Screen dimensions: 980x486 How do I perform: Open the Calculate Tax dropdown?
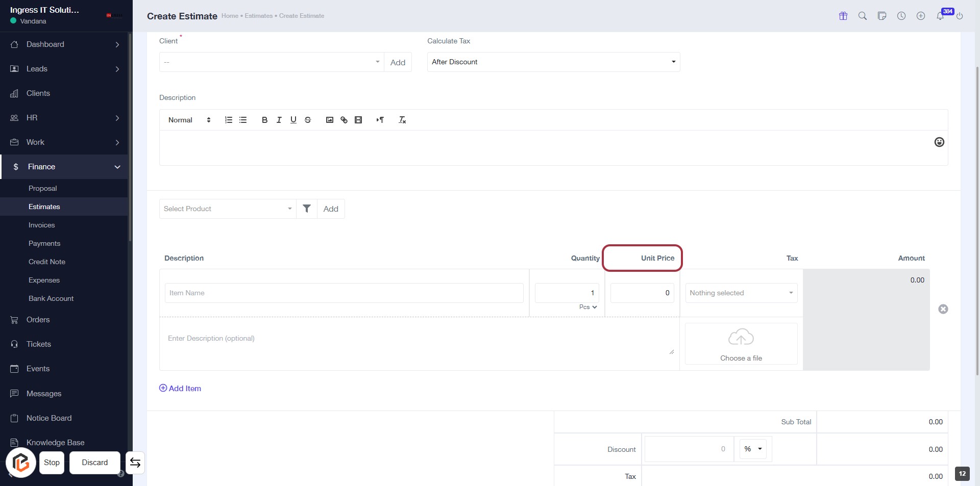point(553,62)
